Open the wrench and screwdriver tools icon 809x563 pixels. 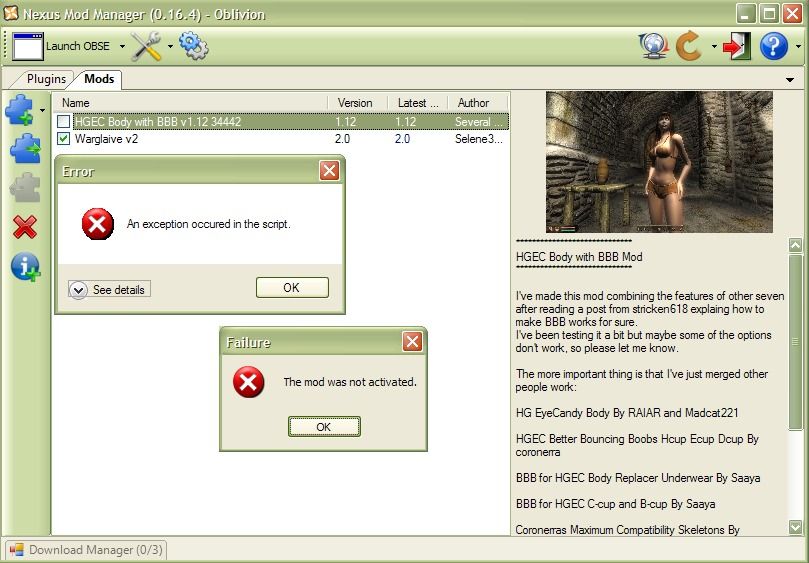[146, 46]
